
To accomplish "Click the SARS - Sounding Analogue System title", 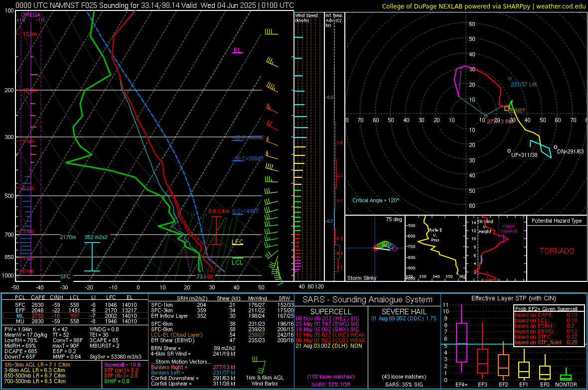I will tap(368, 300).
